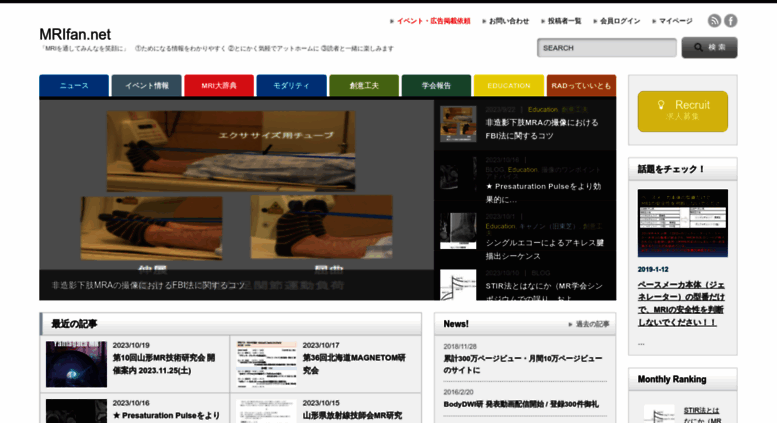Click the search button with magnifier
Image resolution: width=777 pixels, height=423 pixels.
click(x=709, y=48)
